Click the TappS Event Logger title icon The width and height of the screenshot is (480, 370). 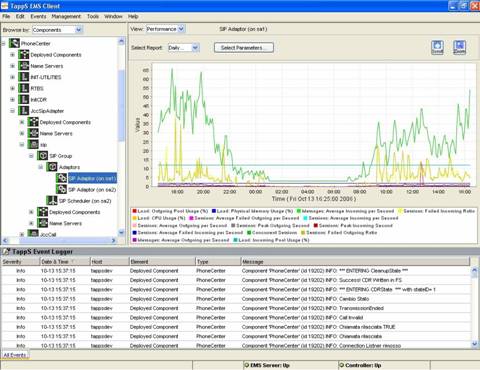pyautogui.click(x=6, y=251)
